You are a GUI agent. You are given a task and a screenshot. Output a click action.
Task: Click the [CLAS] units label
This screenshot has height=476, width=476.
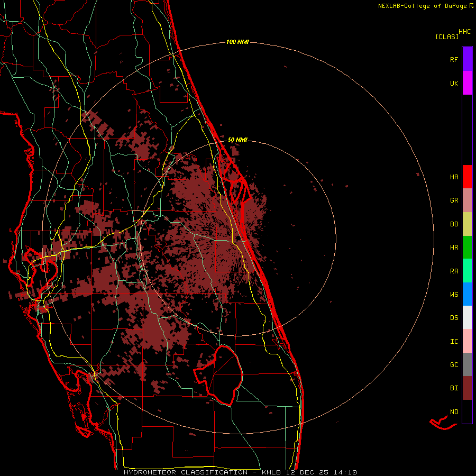pos(446,37)
